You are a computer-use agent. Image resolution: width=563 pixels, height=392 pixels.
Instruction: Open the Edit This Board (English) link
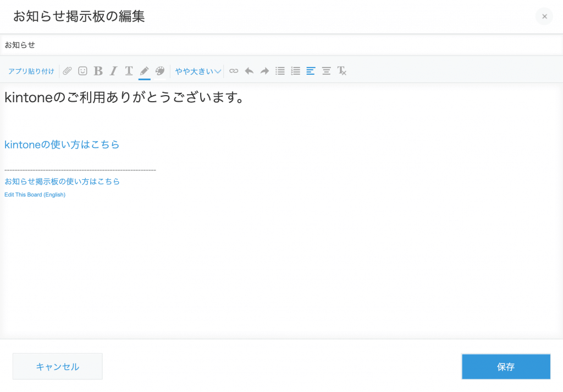(35, 195)
